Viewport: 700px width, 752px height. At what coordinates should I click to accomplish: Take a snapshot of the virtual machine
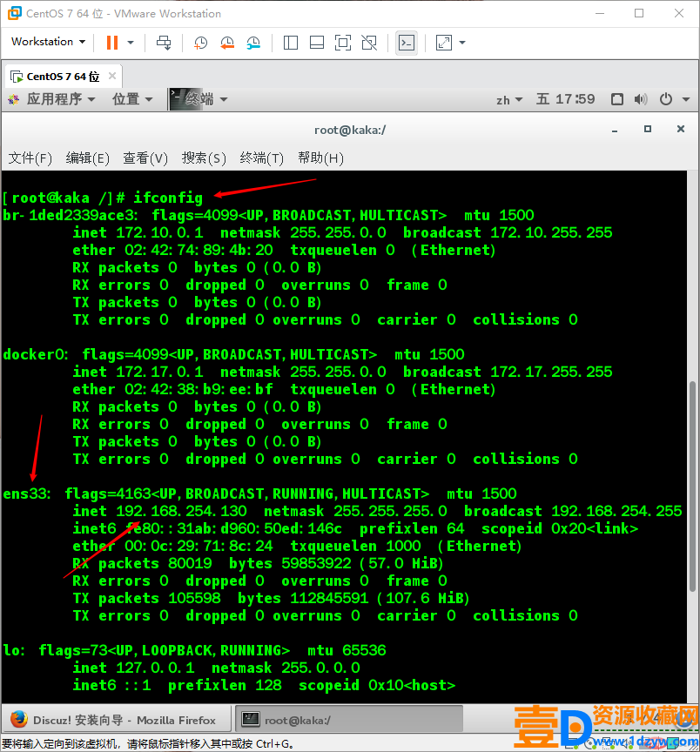coord(200,43)
